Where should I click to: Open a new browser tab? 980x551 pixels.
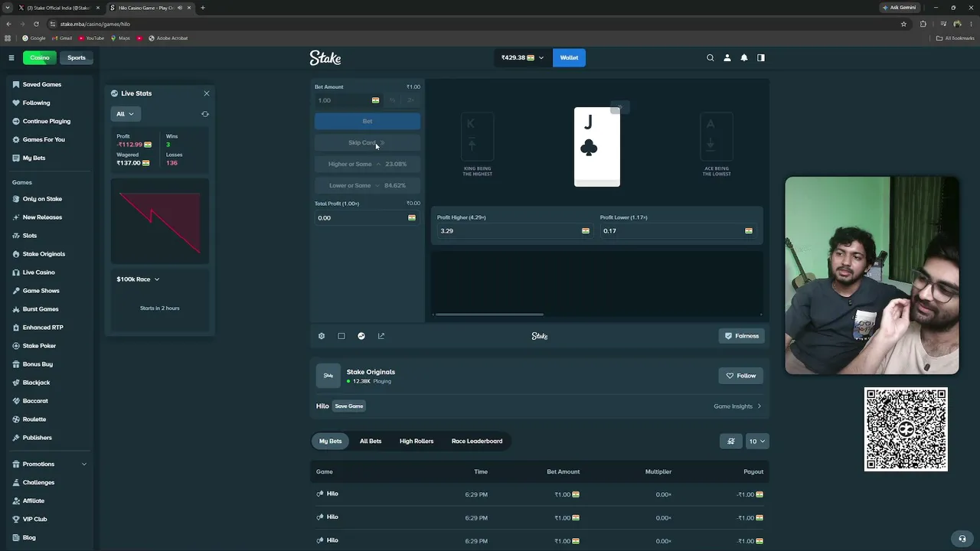(203, 8)
